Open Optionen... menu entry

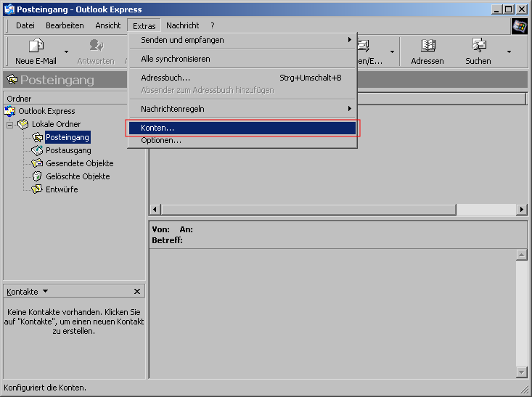[242, 140]
